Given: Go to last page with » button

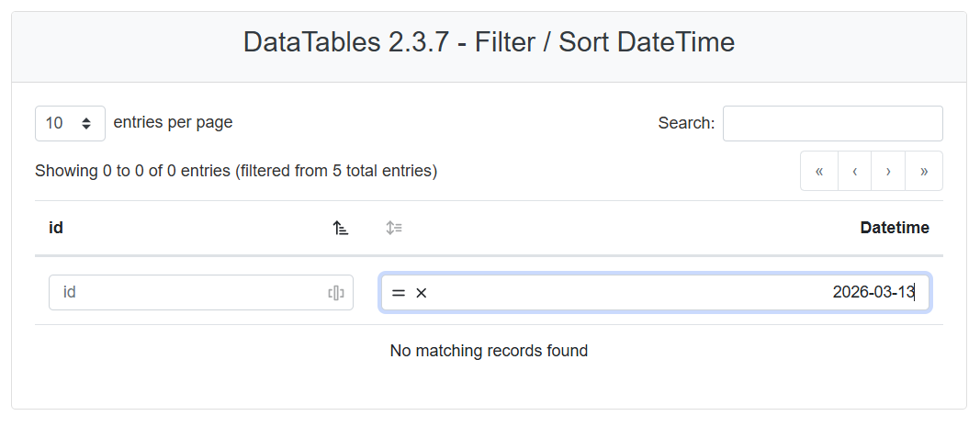Looking at the screenshot, I should [x=923, y=171].
